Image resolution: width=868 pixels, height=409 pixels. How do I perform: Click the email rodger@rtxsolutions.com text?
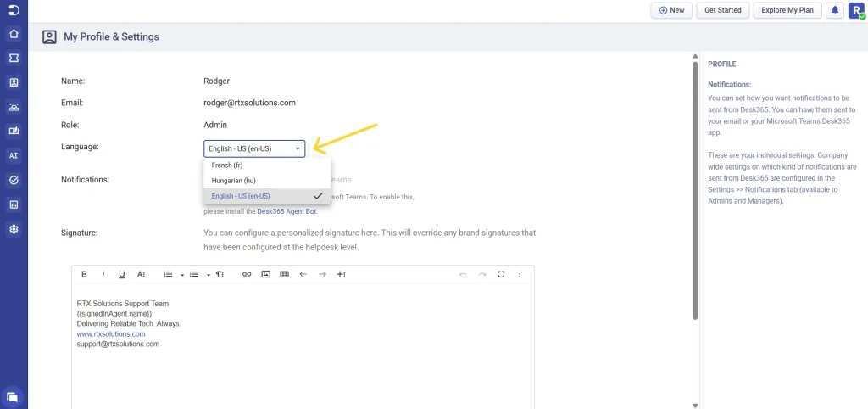(x=250, y=103)
